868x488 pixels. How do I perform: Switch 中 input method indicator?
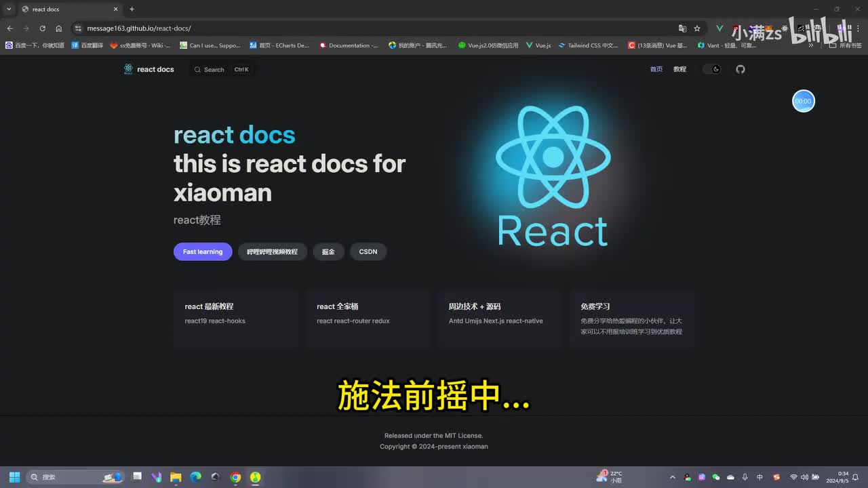pyautogui.click(x=760, y=477)
